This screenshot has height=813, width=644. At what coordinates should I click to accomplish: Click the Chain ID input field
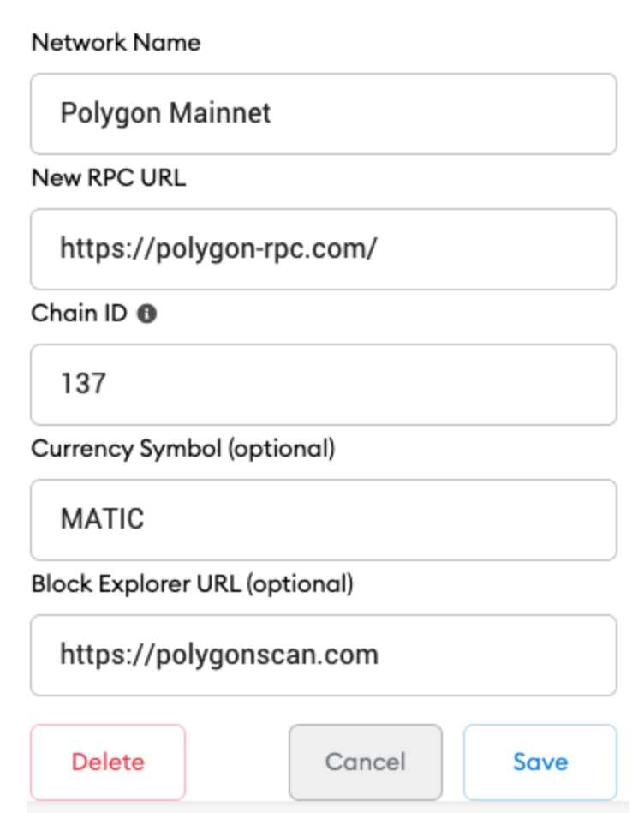[321, 382]
